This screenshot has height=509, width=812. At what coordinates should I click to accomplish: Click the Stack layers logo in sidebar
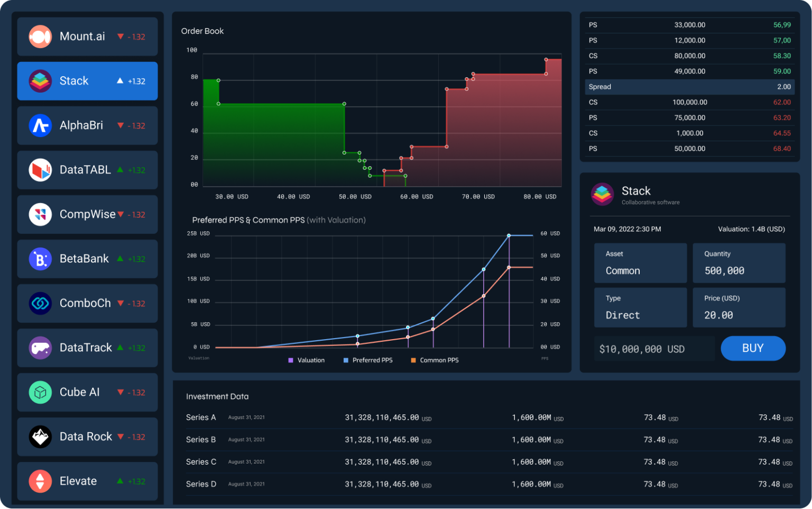[x=40, y=80]
